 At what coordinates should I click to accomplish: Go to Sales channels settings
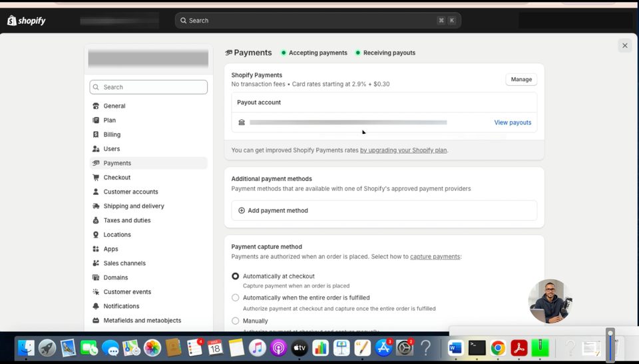tap(124, 264)
